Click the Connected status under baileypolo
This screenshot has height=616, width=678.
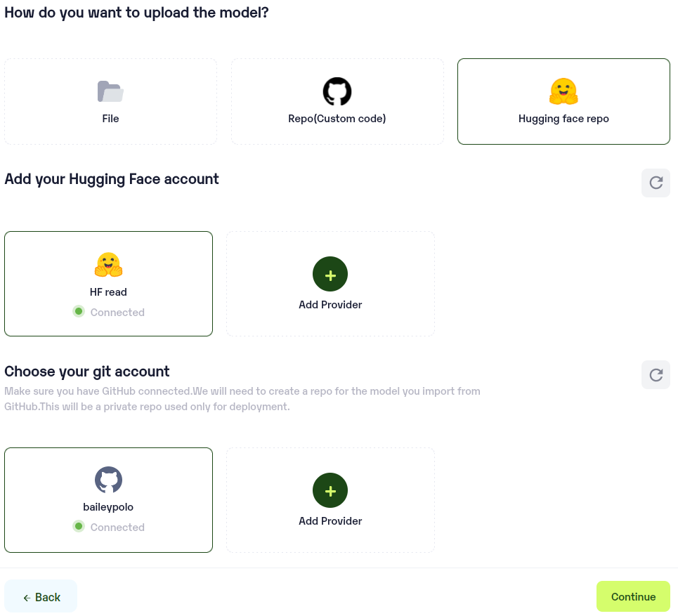tap(117, 527)
